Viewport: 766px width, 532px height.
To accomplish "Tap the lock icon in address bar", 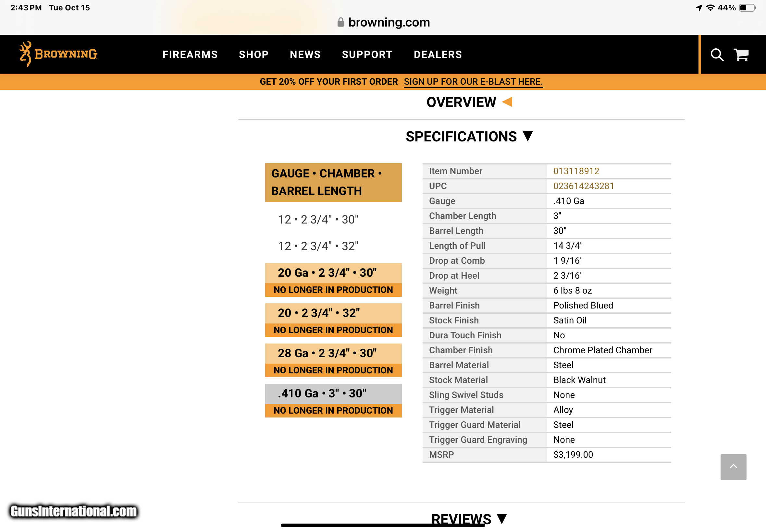I will 340,22.
